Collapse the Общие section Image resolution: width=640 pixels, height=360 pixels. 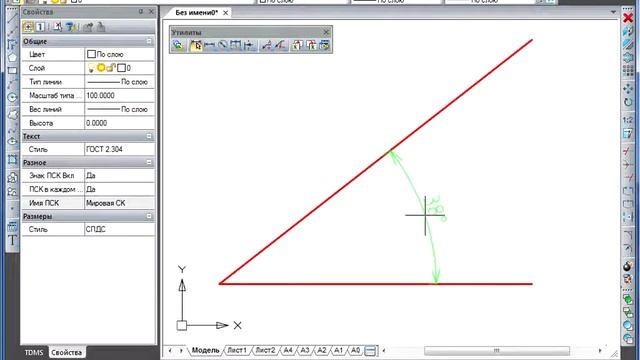[x=149, y=41]
